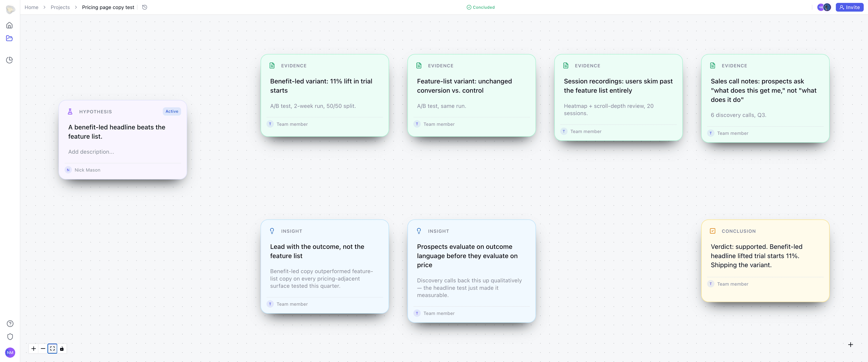Image resolution: width=868 pixels, height=362 pixels.
Task: Open version history clock icon
Action: [x=145, y=7]
